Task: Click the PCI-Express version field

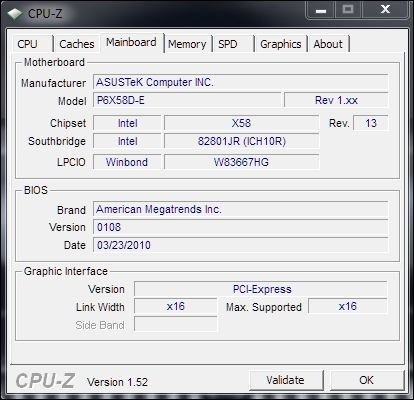Action: pos(261,289)
